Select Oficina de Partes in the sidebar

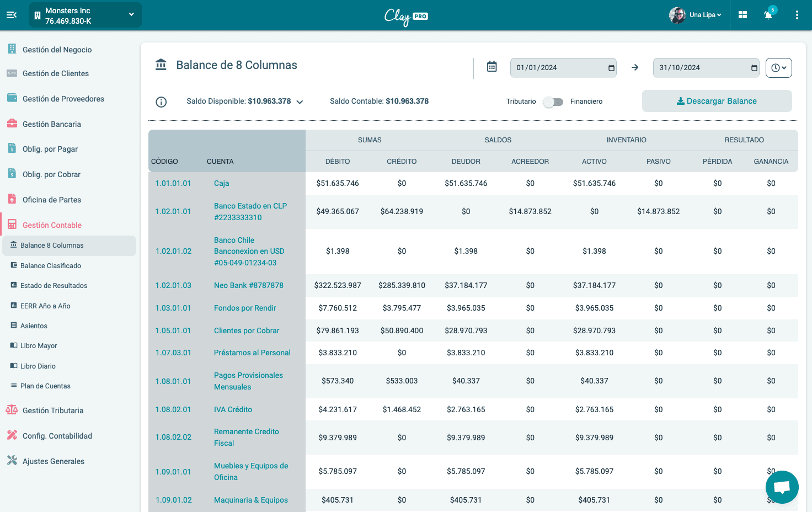point(52,199)
